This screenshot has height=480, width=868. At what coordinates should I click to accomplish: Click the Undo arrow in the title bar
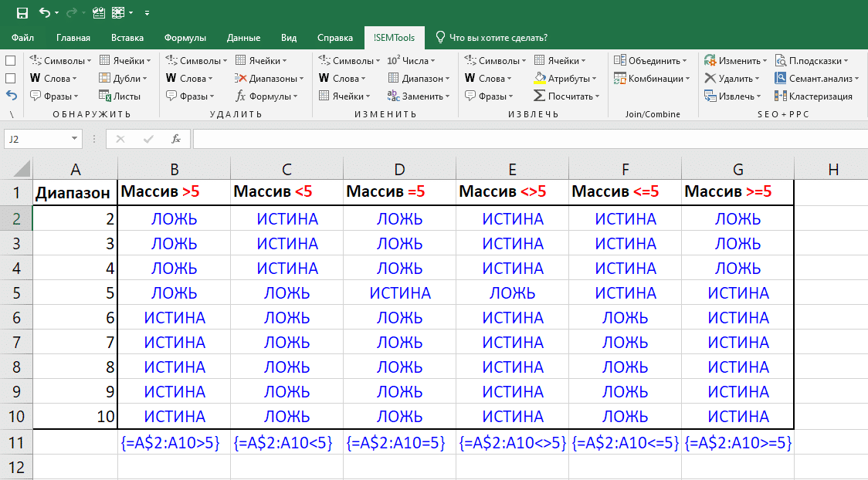click(45, 13)
